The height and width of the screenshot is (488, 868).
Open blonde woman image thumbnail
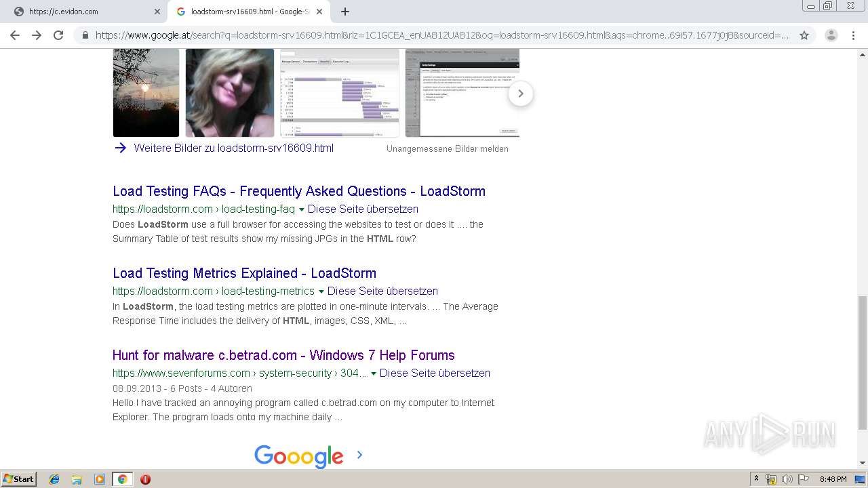coord(230,93)
